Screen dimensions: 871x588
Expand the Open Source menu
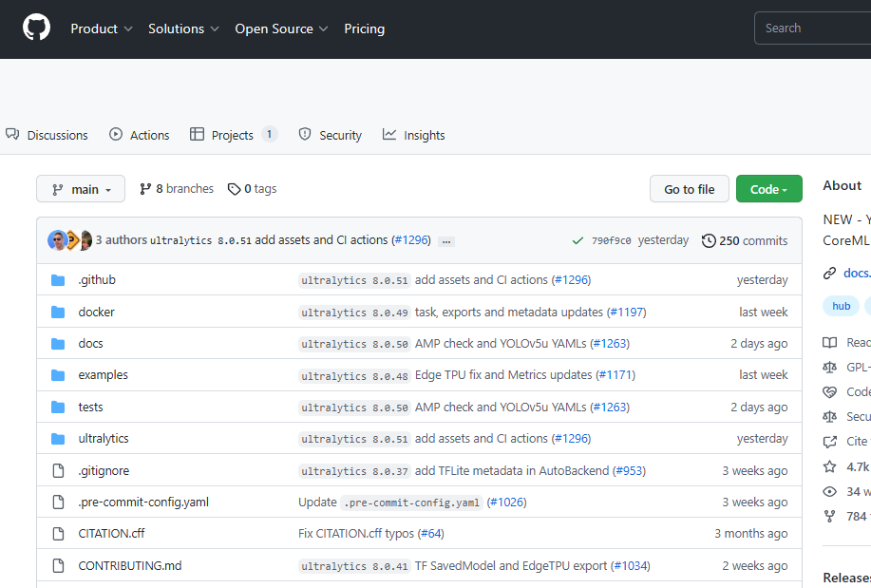[281, 28]
